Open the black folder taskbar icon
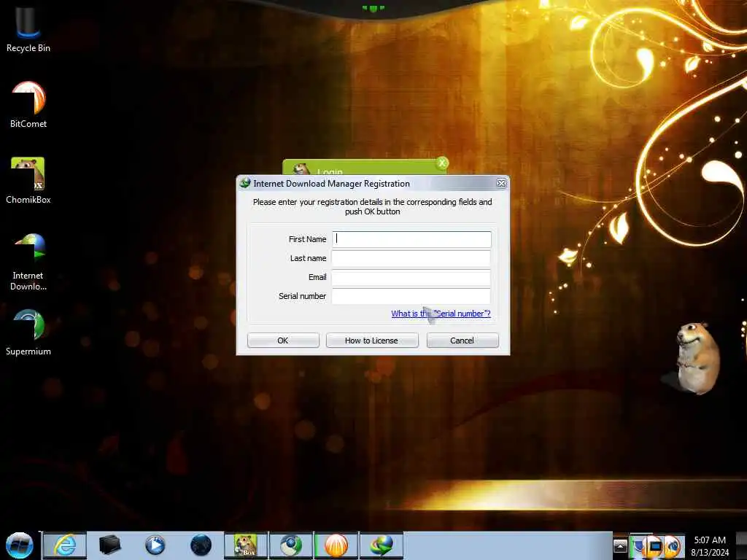Screen dimensions: 747x560 [109, 545]
